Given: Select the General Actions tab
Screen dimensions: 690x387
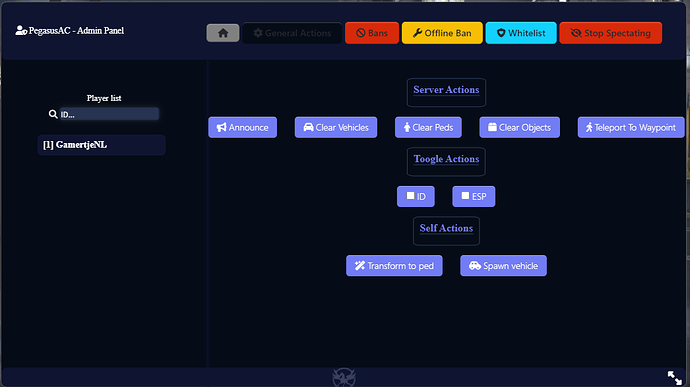Looking at the screenshot, I should (292, 33).
